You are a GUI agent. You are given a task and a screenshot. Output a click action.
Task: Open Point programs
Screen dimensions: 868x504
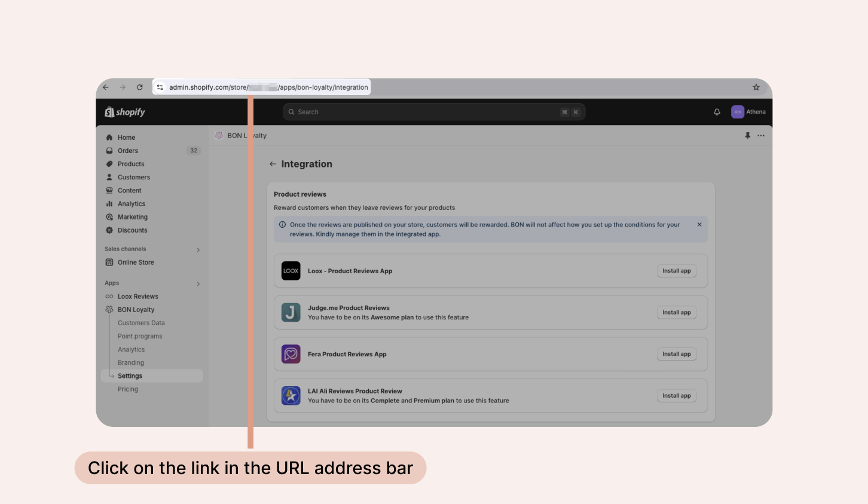tap(140, 336)
